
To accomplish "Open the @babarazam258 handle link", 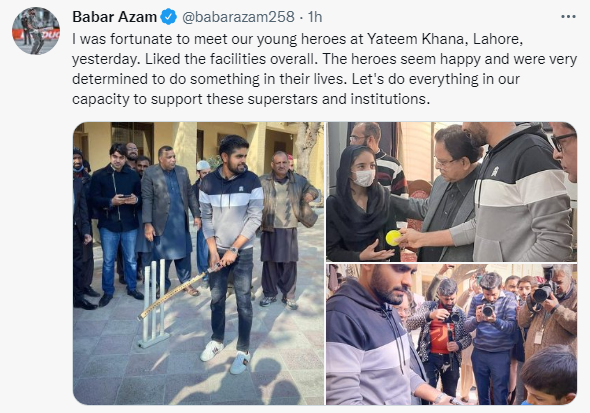I will pyautogui.click(x=239, y=17).
